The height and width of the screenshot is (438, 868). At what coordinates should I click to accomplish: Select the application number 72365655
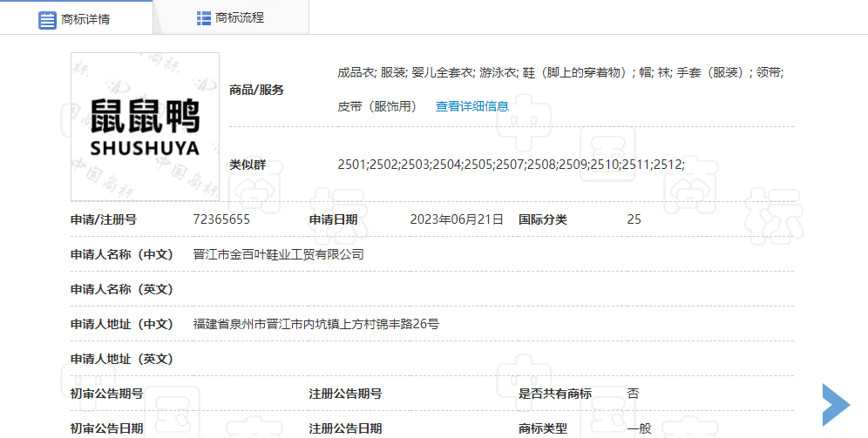coord(221,219)
